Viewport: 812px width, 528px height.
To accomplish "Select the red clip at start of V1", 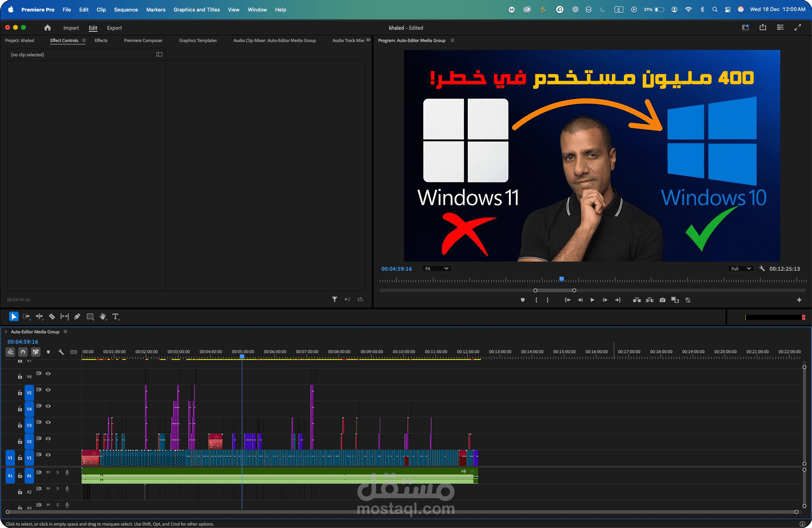I will [x=91, y=458].
